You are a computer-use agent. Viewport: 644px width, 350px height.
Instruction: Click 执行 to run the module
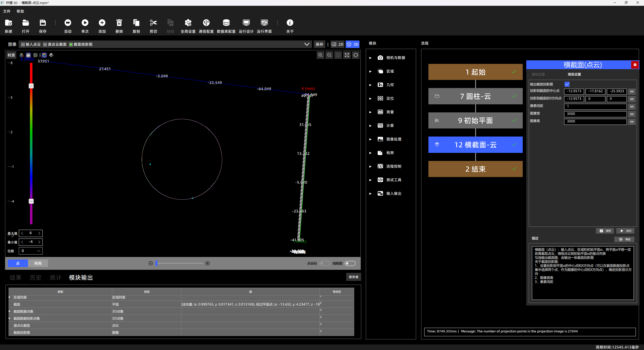[x=626, y=231]
